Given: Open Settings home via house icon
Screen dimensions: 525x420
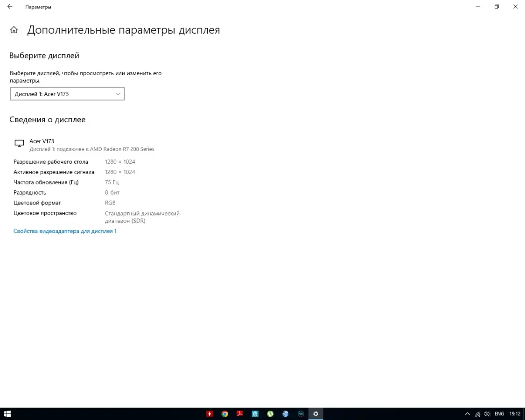Looking at the screenshot, I should point(14,30).
